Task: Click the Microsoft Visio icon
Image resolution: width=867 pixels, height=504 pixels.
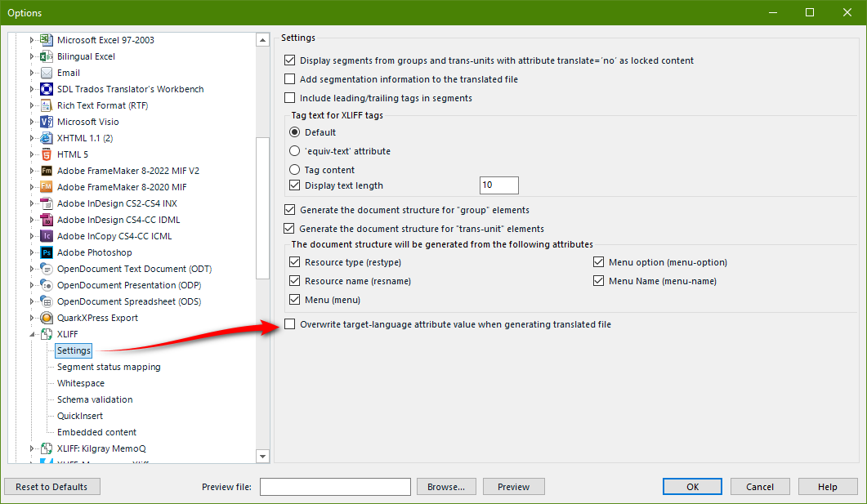Action: 47,122
